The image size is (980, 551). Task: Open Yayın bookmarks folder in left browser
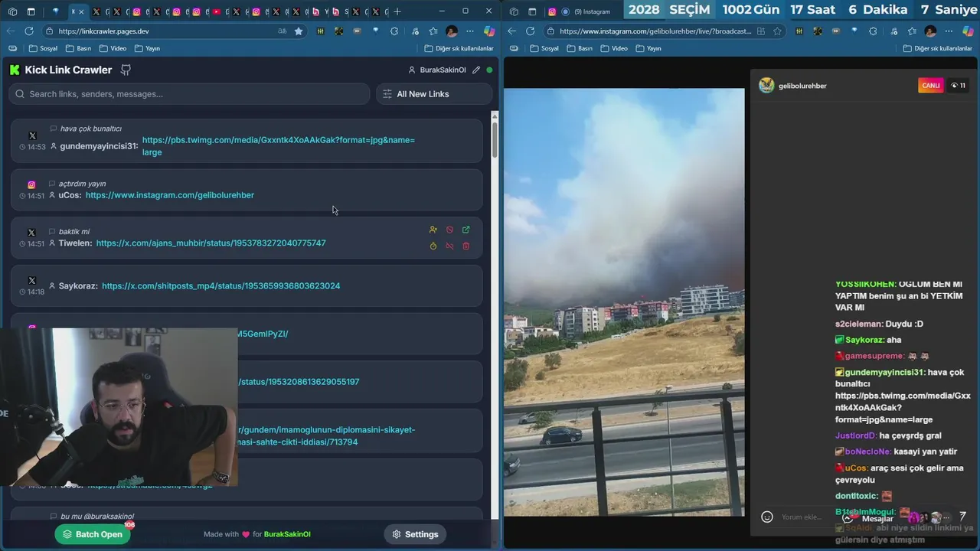tap(147, 48)
